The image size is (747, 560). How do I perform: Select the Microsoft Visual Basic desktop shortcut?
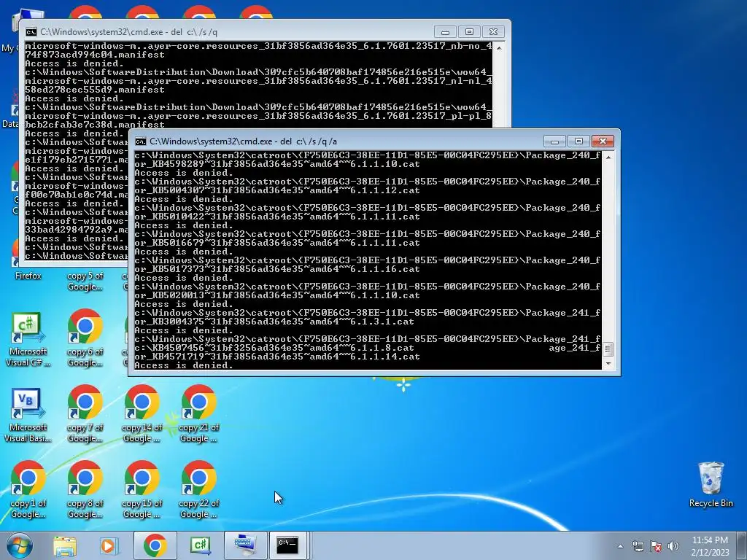(28, 415)
